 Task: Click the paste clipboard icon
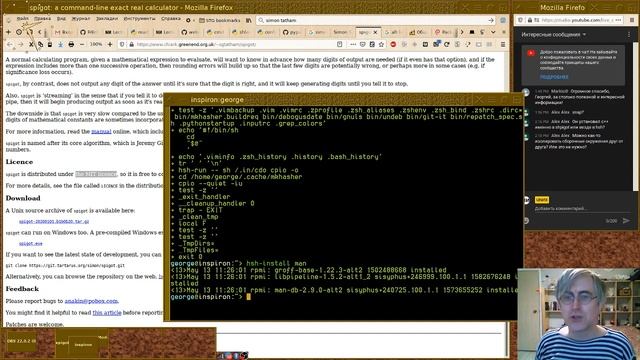(50, 44)
